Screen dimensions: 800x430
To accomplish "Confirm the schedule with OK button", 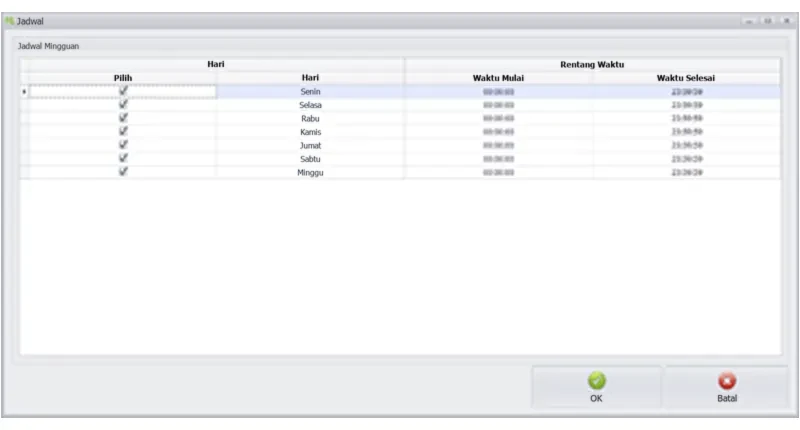I will (x=596, y=387).
